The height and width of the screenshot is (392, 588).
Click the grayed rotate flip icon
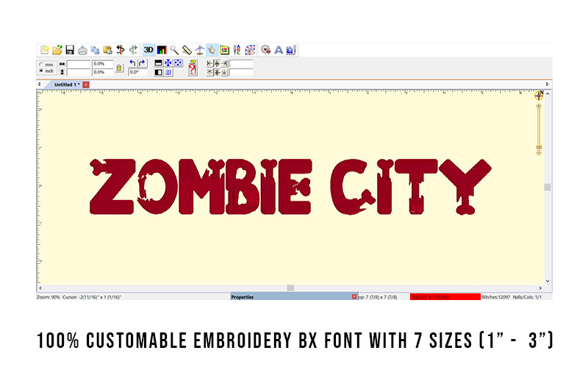click(133, 50)
